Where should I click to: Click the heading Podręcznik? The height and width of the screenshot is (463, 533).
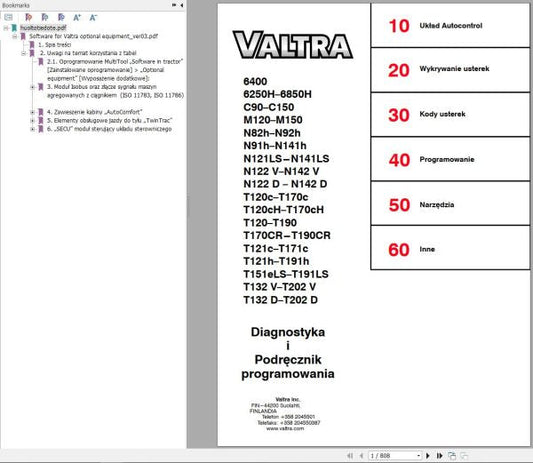pos(288,360)
